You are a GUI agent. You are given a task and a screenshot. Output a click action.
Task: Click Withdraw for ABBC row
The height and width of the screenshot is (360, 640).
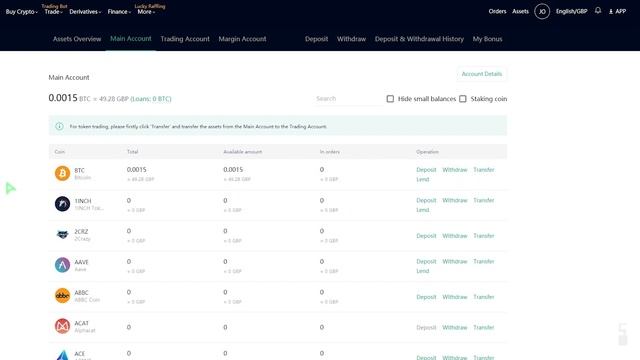click(x=455, y=297)
